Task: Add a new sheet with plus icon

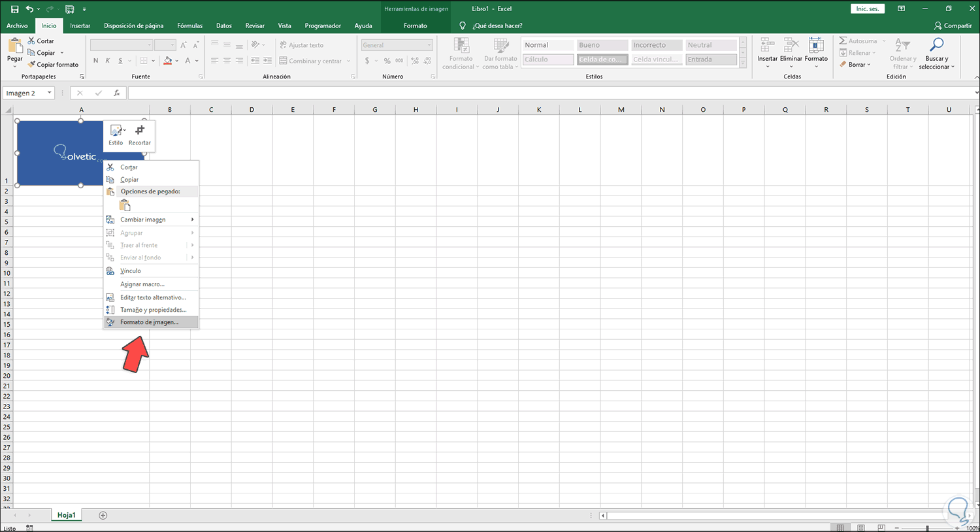Action: pos(103,515)
